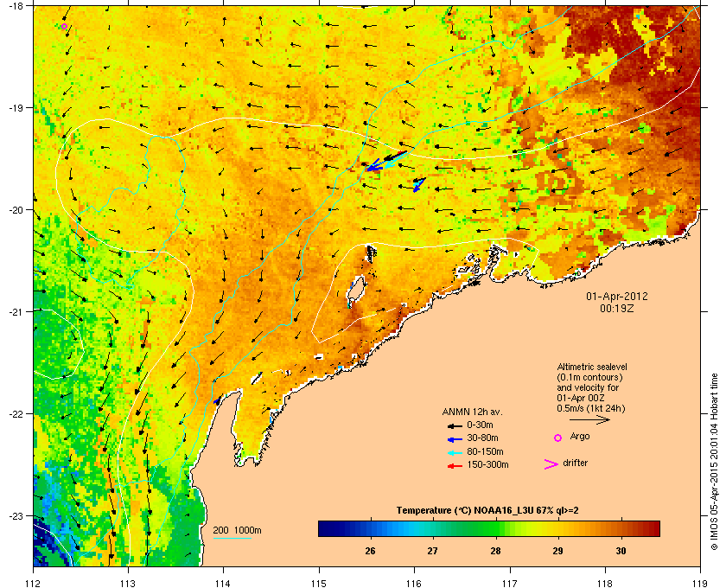Click the 'drifter' legend label
Image resolution: width=726 pixels, height=588 pixels.
[575, 463]
